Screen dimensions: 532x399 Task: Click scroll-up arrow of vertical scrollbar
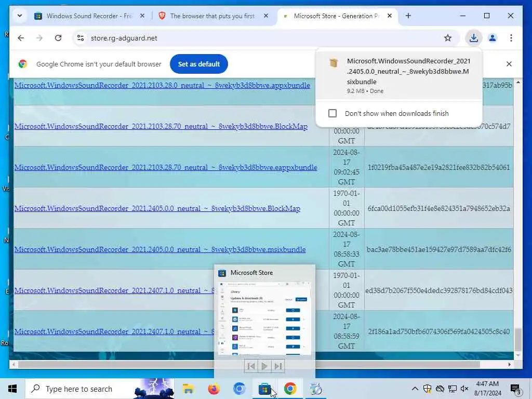[518, 83]
